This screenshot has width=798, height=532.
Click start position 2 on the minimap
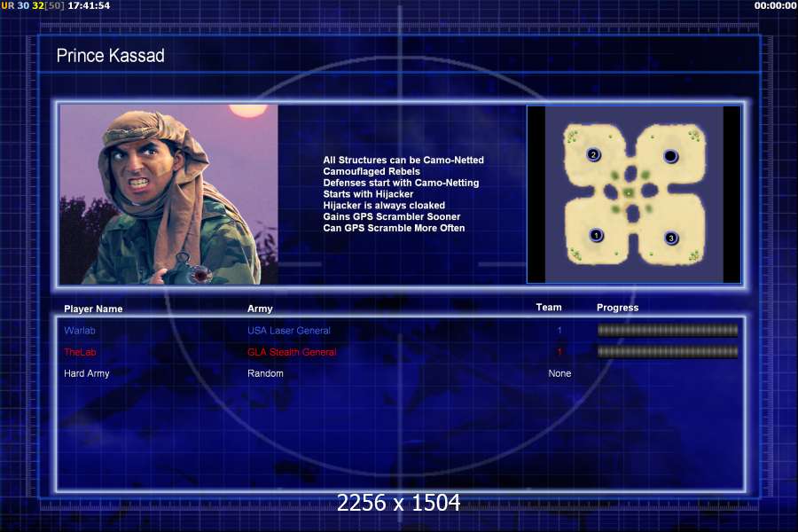(593, 155)
